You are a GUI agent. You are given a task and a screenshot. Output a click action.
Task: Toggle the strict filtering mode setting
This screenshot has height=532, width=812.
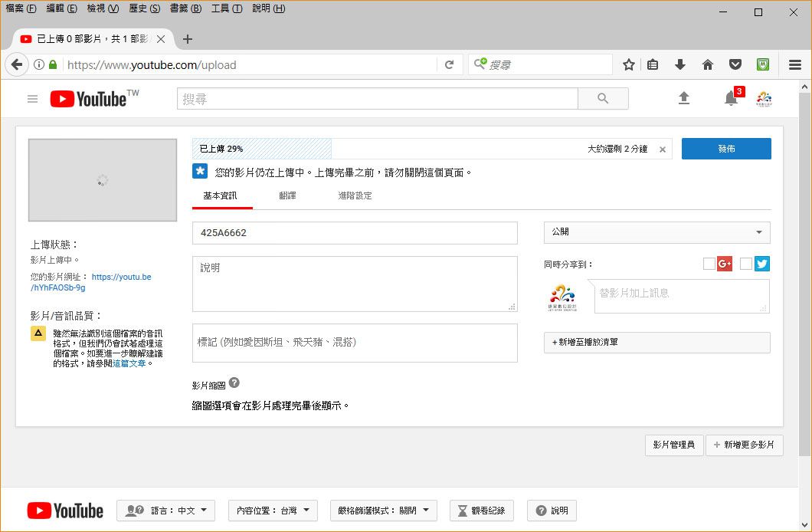383,510
